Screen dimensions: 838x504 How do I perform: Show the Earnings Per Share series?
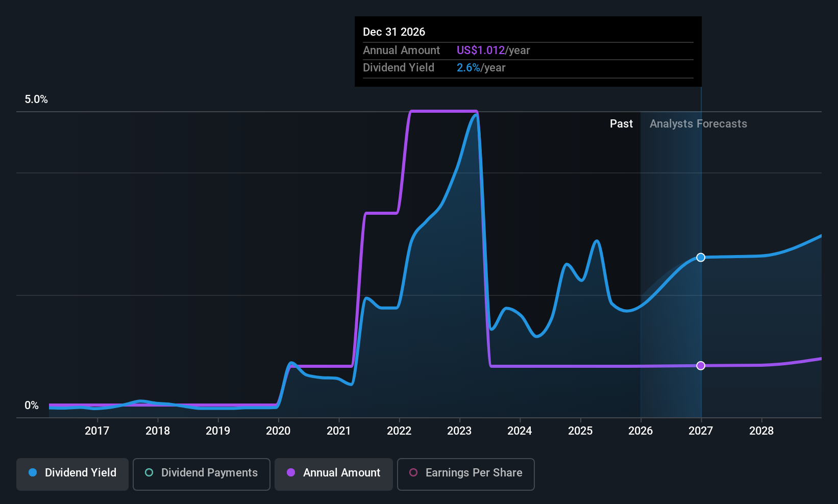466,474
